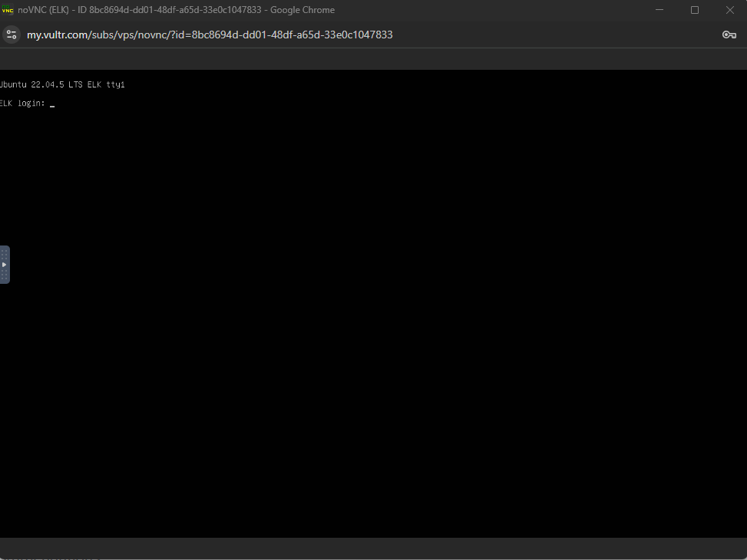Viewport: 747px width, 560px height.
Task: Focus the ELK login prompt cursor
Action: (52, 104)
